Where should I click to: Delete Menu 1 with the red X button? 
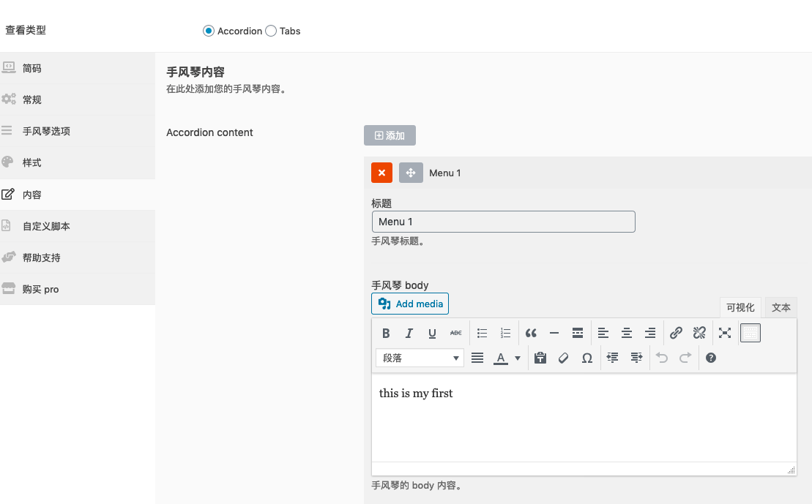(381, 173)
